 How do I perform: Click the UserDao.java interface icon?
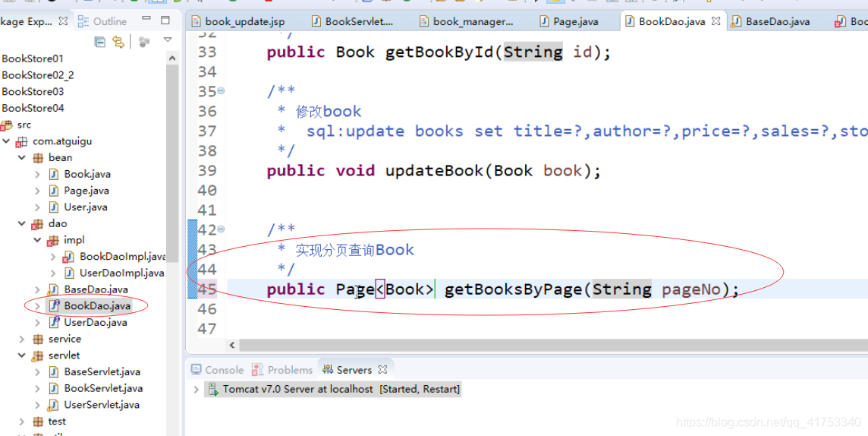point(54,322)
